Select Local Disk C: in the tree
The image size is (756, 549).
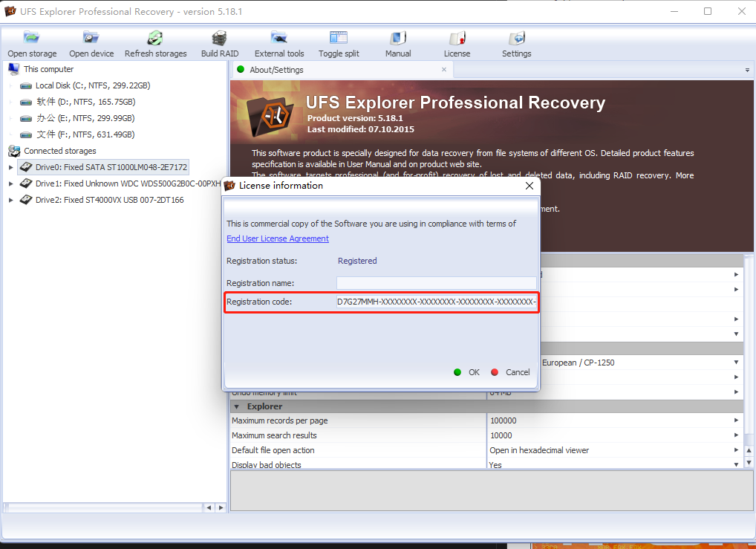(x=92, y=85)
